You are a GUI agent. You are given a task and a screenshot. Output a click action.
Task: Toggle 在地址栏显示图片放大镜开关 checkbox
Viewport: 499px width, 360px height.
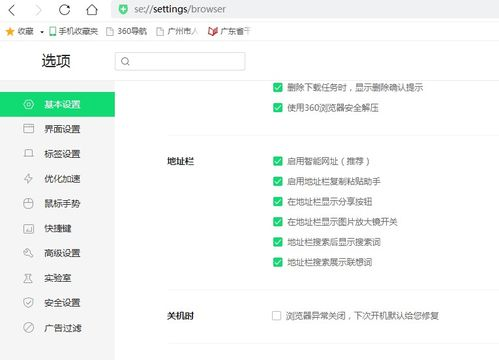click(x=278, y=222)
